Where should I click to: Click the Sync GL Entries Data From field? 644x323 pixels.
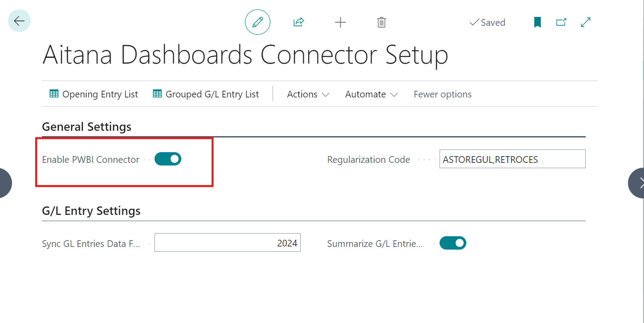(227, 242)
